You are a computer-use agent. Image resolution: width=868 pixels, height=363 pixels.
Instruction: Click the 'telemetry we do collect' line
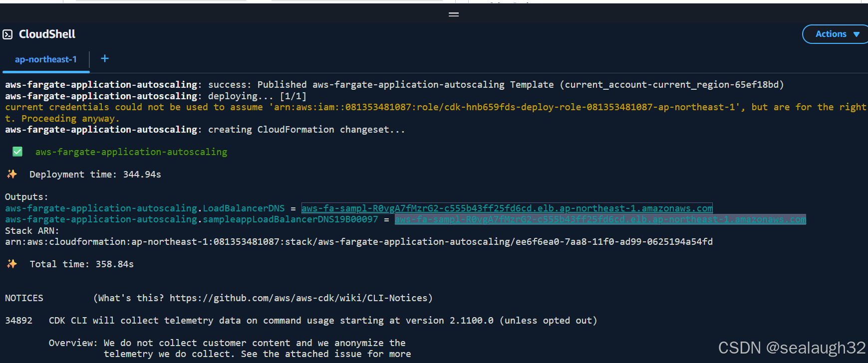point(258,354)
